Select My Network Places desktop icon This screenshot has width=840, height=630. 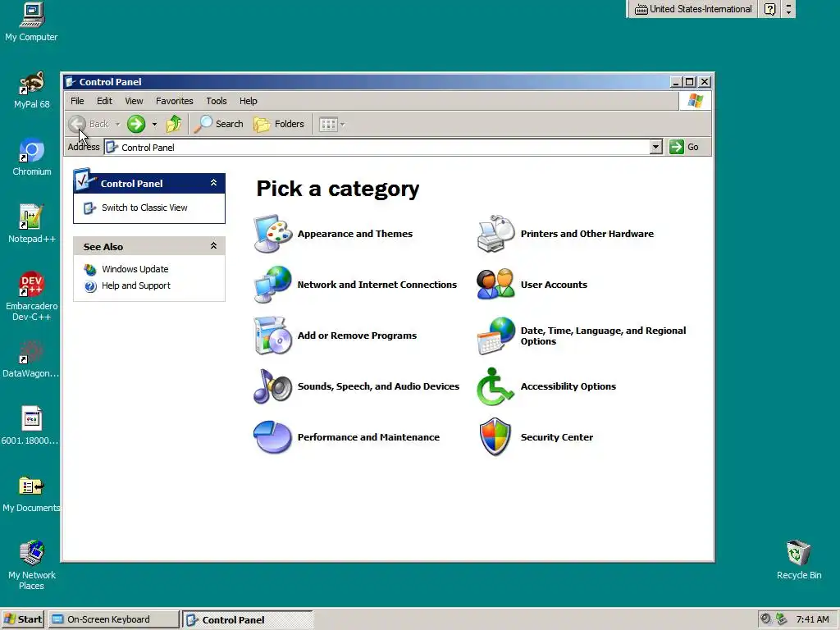(x=32, y=565)
